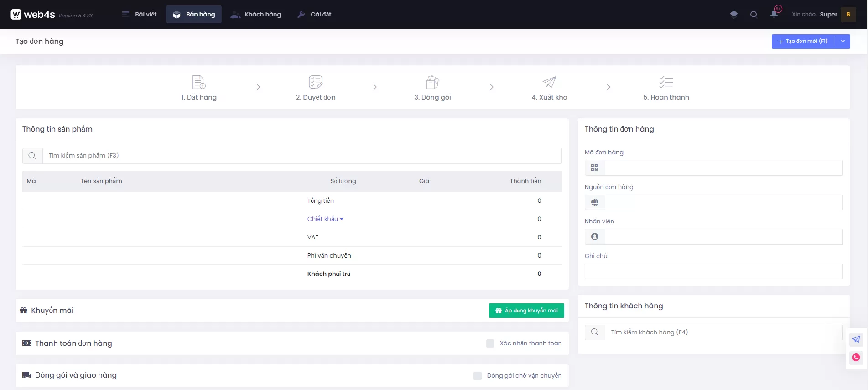This screenshot has height=390, width=868.
Task: Click the user avatar S badge
Action: click(848, 15)
